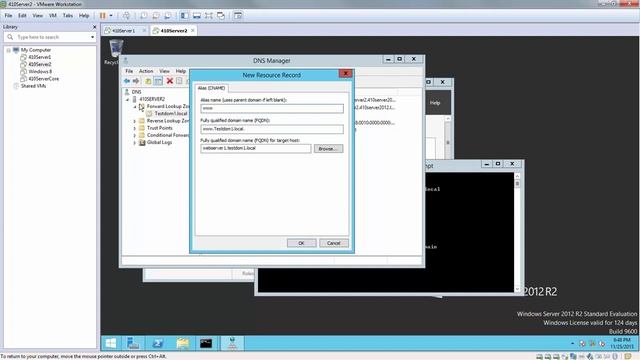This screenshot has height=360, width=640.
Task: Open the library search dropdown arrow
Action: (93, 37)
